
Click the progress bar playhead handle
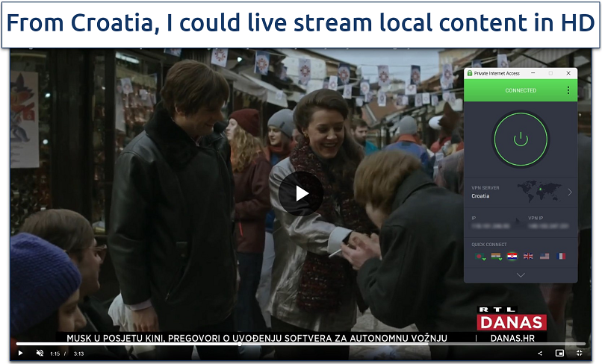click(x=240, y=344)
